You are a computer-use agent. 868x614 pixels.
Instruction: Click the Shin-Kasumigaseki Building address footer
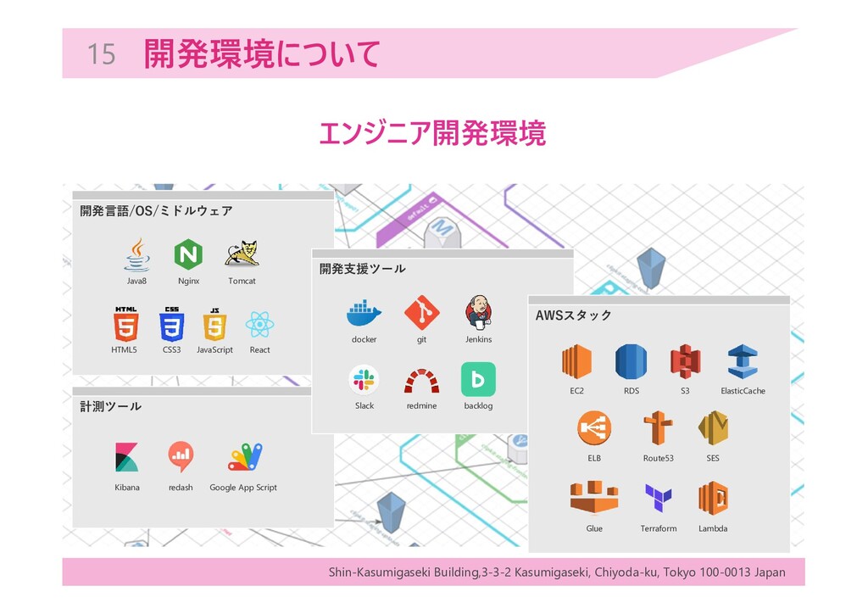[x=557, y=572]
